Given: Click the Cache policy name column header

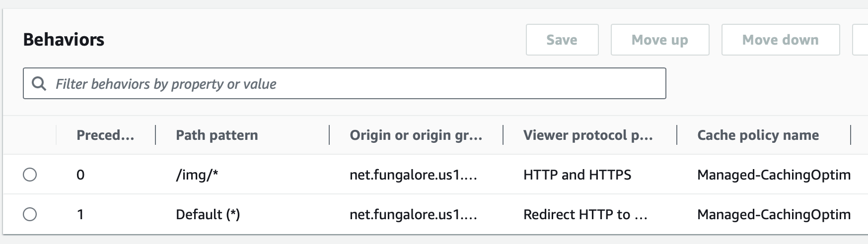Looking at the screenshot, I should click(758, 135).
